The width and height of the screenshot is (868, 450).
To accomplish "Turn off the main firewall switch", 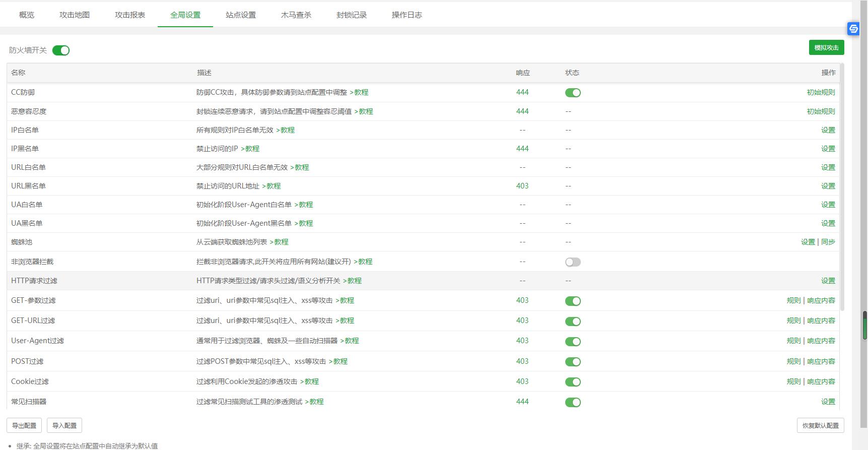I will 61,50.
